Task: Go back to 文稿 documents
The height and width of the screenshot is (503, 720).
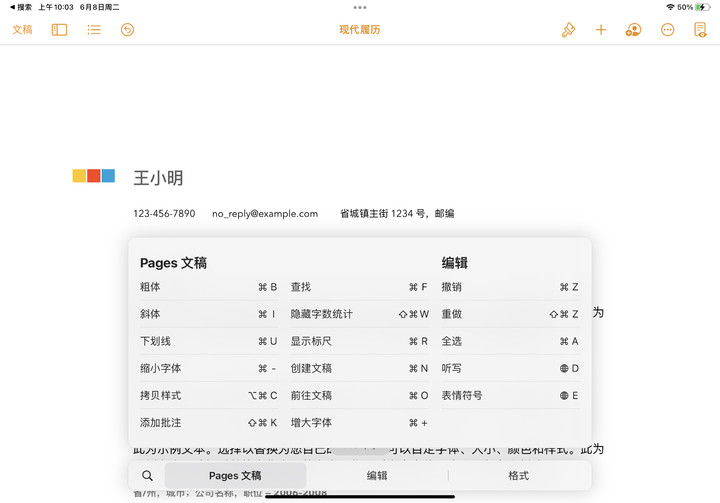Action: pos(22,30)
